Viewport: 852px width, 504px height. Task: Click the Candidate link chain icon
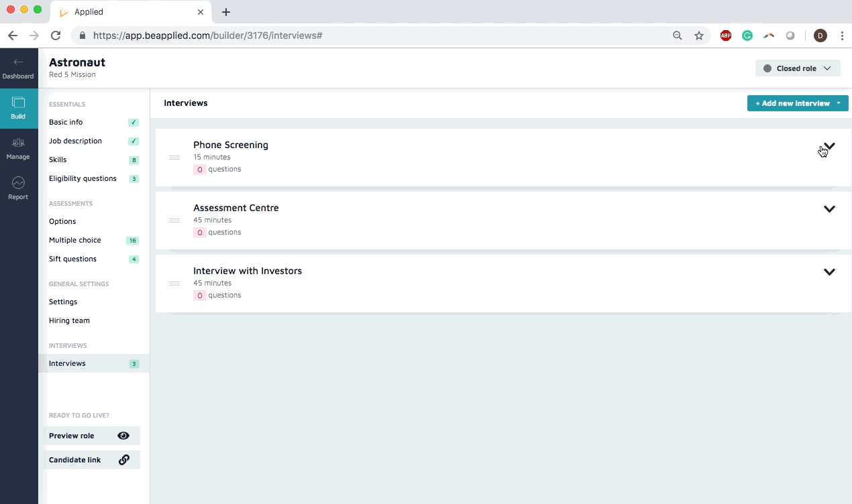click(124, 460)
